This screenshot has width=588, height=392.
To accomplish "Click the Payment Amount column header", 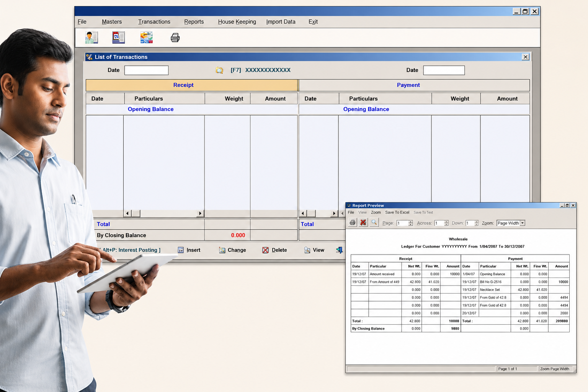I will click(x=505, y=98).
